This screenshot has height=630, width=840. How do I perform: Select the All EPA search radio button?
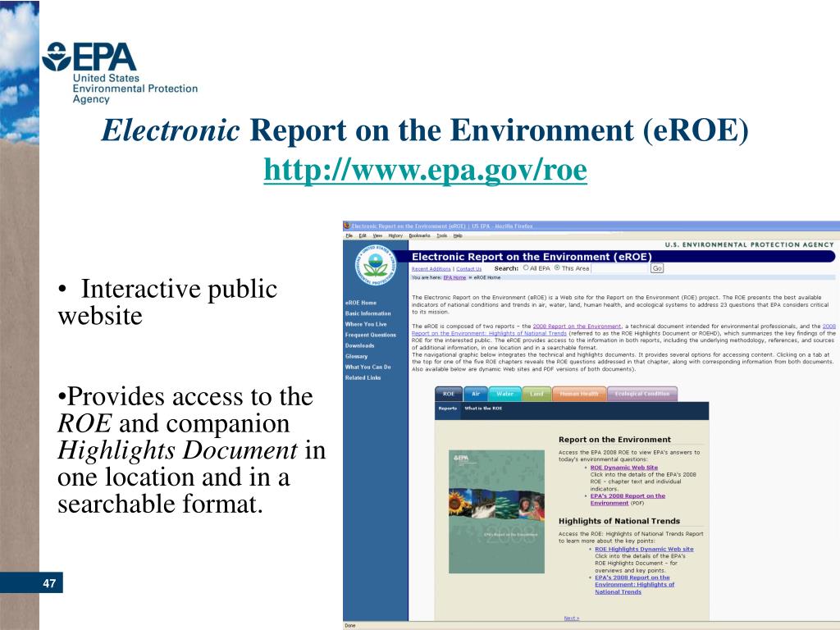point(526,268)
